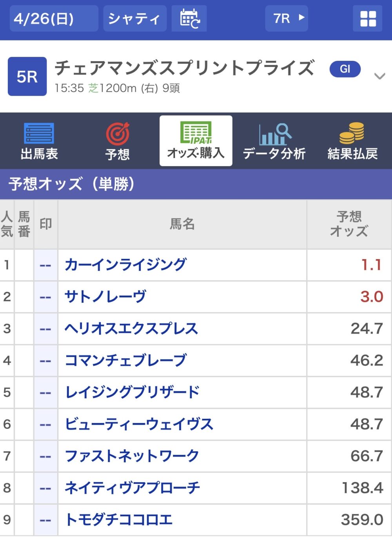Screen dimensions: 392x543
Task: Open the 予想 target icon
Action: (117, 134)
